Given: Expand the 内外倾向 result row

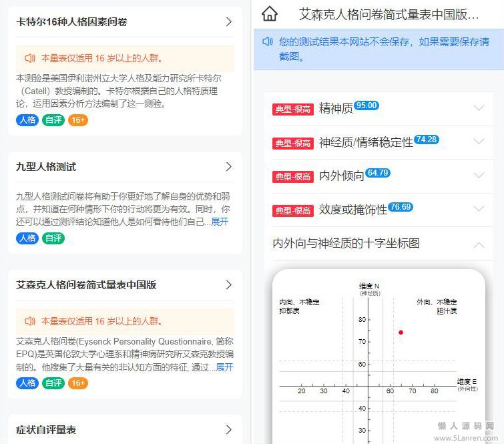Looking at the screenshot, I should coord(479,176).
